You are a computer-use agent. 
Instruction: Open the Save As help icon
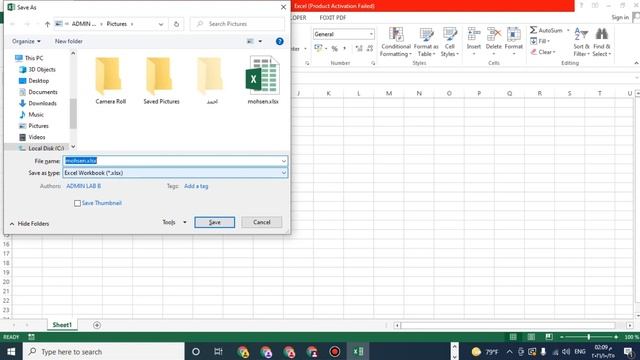280,41
